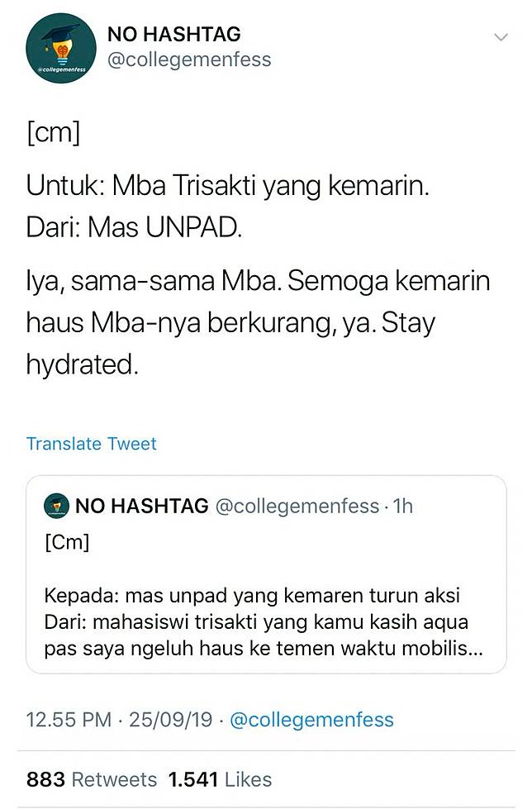The image size is (532, 809).
Task: Click NO HASHTAG name in the quoted tweet
Action: (x=142, y=507)
